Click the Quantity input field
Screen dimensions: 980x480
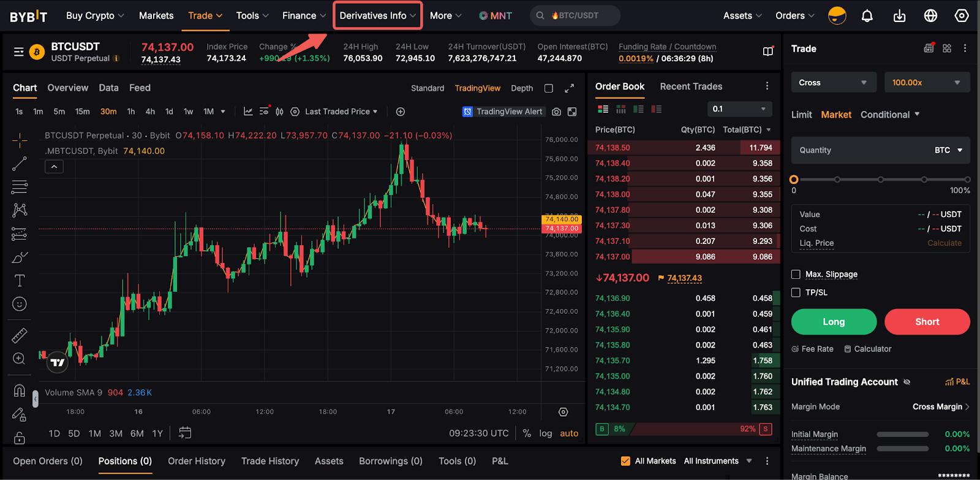858,150
